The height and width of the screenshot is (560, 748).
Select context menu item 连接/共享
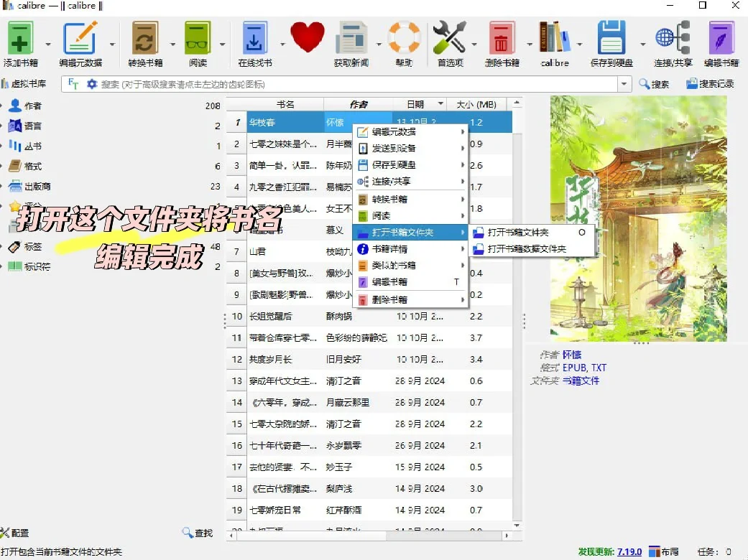(x=410, y=182)
